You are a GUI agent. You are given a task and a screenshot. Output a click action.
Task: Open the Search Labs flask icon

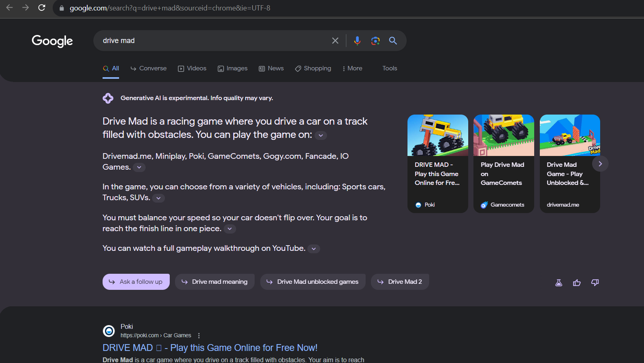pyautogui.click(x=559, y=283)
